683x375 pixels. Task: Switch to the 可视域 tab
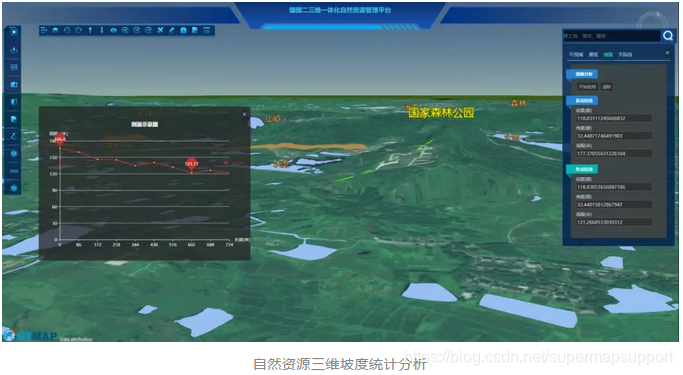tap(576, 55)
